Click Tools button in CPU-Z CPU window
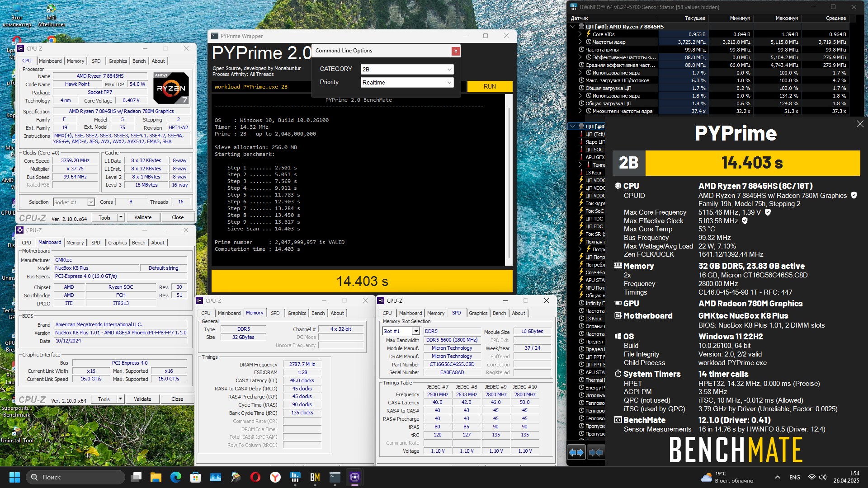Image resolution: width=868 pixels, height=488 pixels. [104, 217]
